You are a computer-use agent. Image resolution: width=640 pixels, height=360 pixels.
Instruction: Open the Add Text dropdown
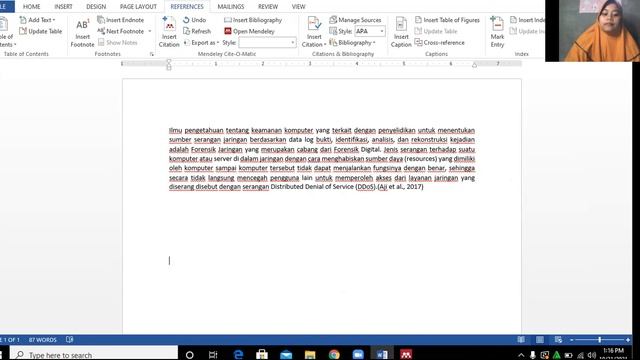click(37, 20)
